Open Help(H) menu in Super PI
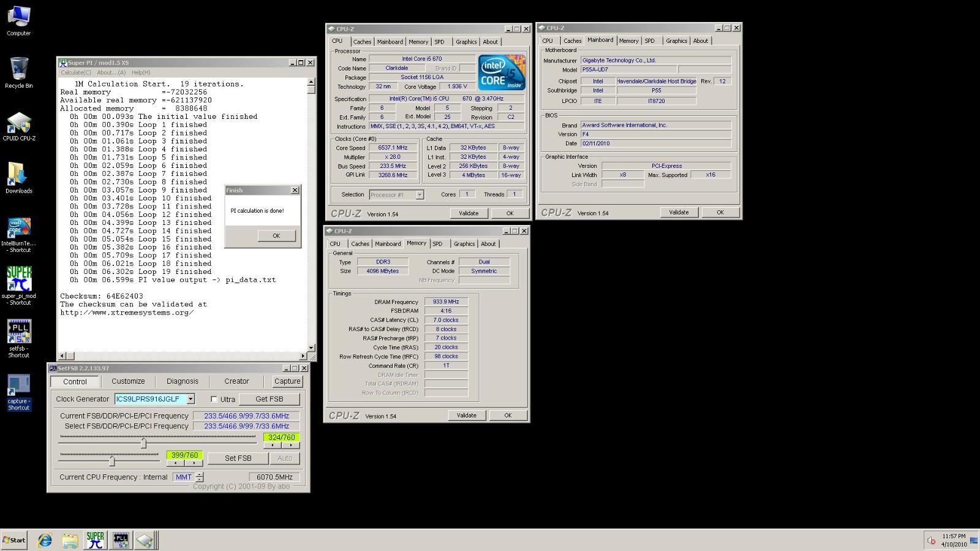 click(x=141, y=72)
